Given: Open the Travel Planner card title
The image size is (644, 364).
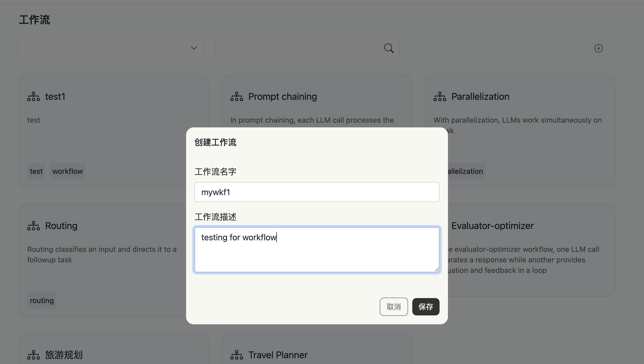Looking at the screenshot, I should point(278,355).
